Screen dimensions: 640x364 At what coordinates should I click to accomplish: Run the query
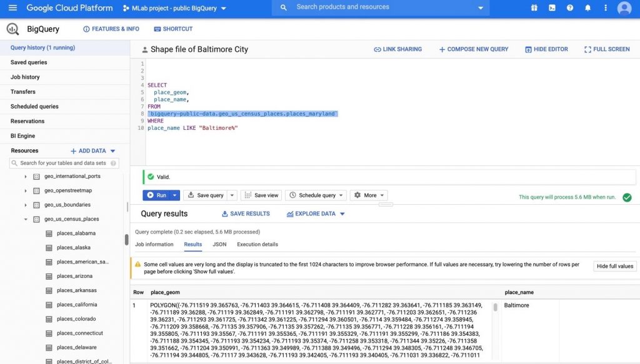click(156, 195)
